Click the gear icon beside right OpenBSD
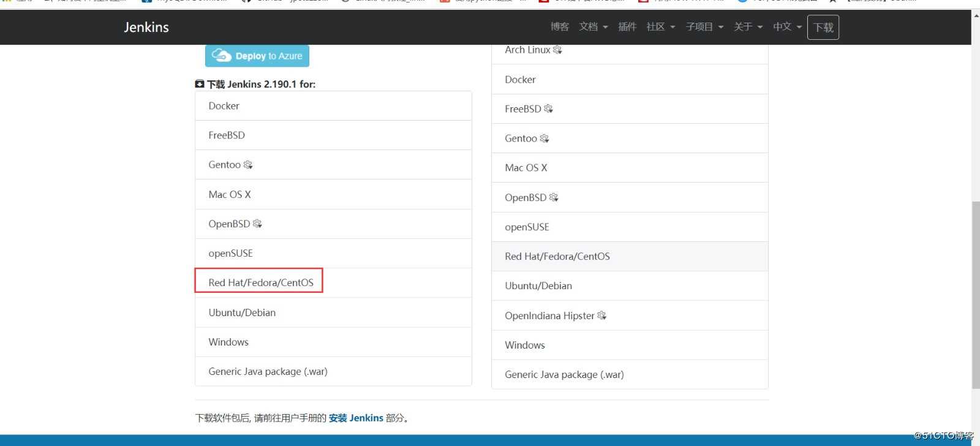This screenshot has width=980, height=446. coord(554,197)
